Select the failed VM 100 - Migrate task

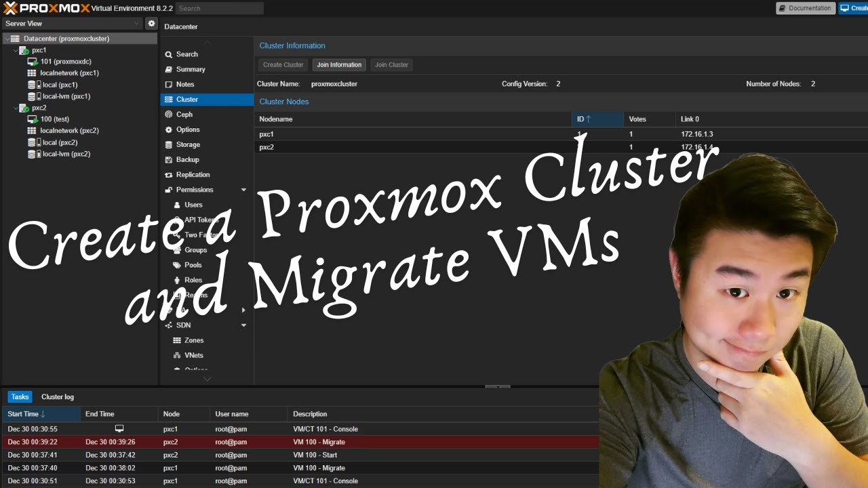pos(300,442)
